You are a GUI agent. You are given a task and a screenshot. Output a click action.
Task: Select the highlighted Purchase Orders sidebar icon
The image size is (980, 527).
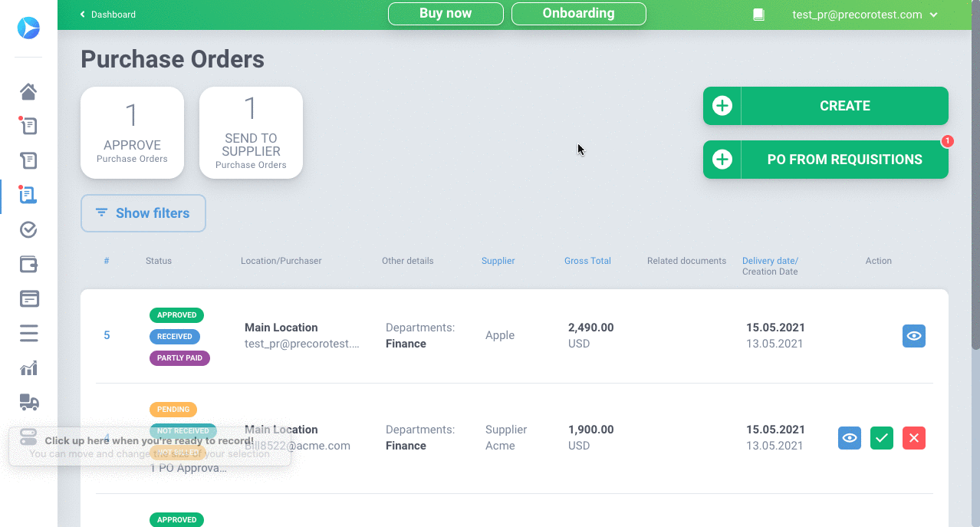pyautogui.click(x=28, y=195)
